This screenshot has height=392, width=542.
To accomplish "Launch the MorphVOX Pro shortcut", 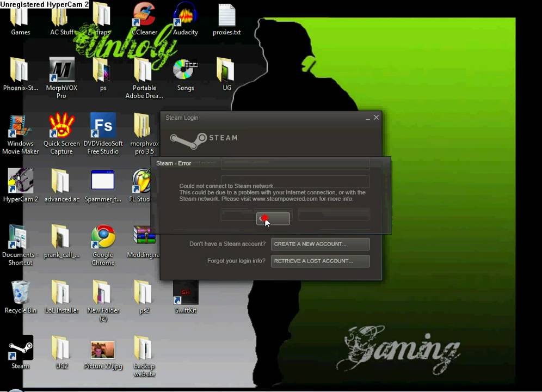I will (61, 78).
